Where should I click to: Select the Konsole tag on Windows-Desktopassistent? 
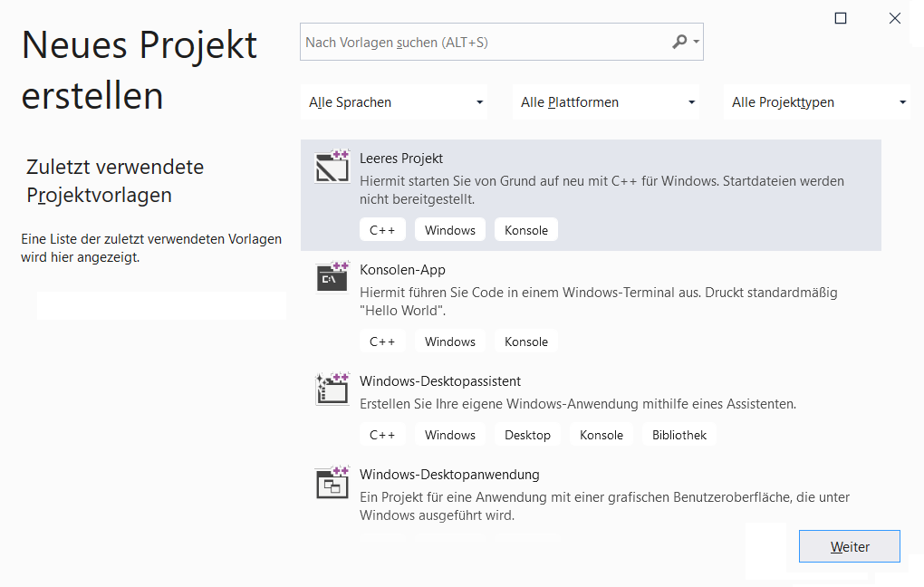(601, 434)
